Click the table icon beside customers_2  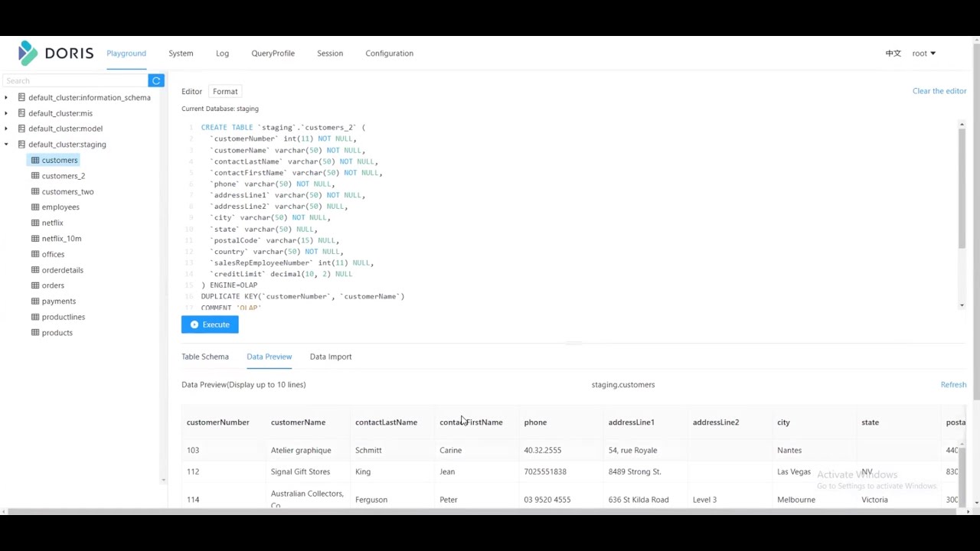(35, 176)
